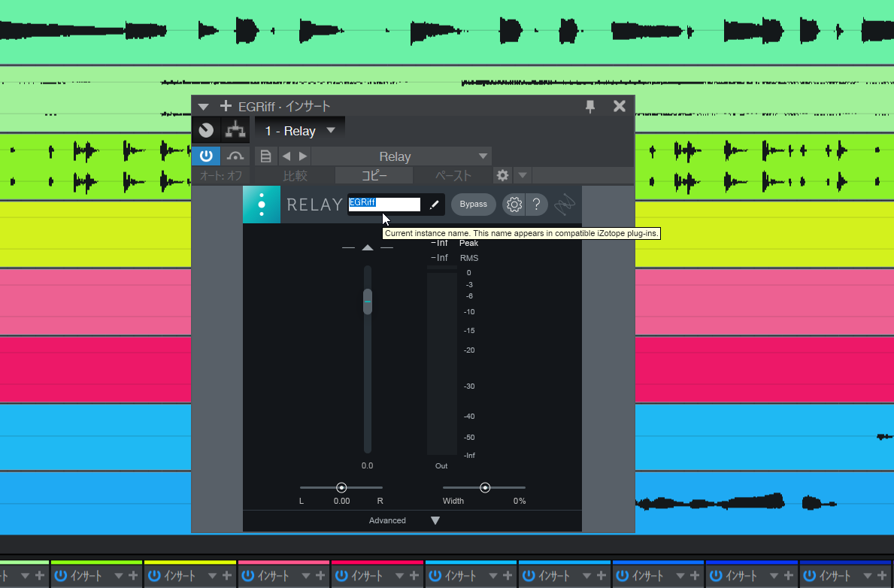
Task: Toggle inserts power on the pink strip
Action: click(247, 575)
